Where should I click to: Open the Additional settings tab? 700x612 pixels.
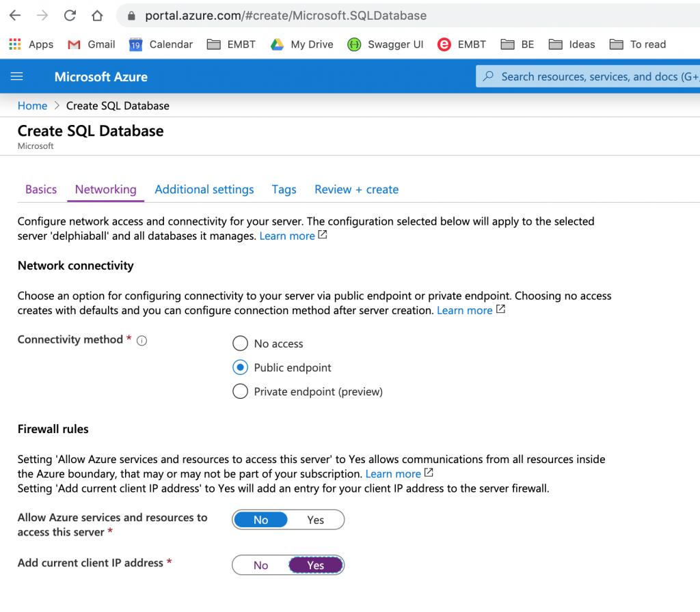204,190
